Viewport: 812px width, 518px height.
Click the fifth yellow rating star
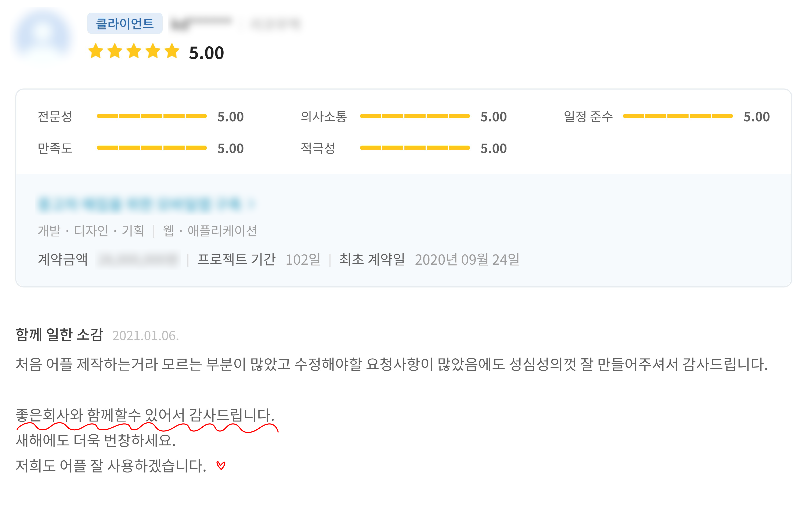(x=172, y=51)
